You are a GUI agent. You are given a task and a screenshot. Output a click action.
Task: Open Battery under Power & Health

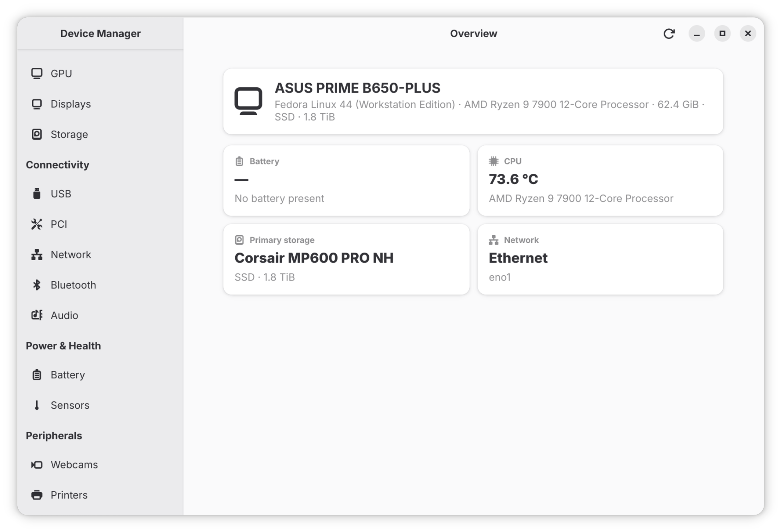(x=100, y=375)
